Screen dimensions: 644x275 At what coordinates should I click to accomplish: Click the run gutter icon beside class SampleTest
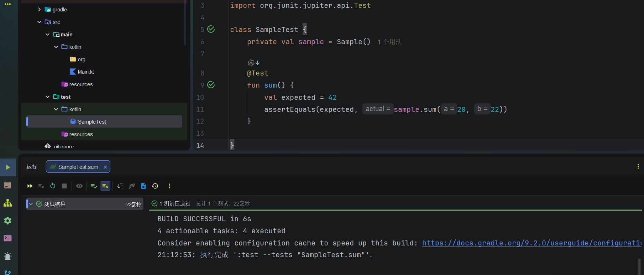pyautogui.click(x=211, y=29)
